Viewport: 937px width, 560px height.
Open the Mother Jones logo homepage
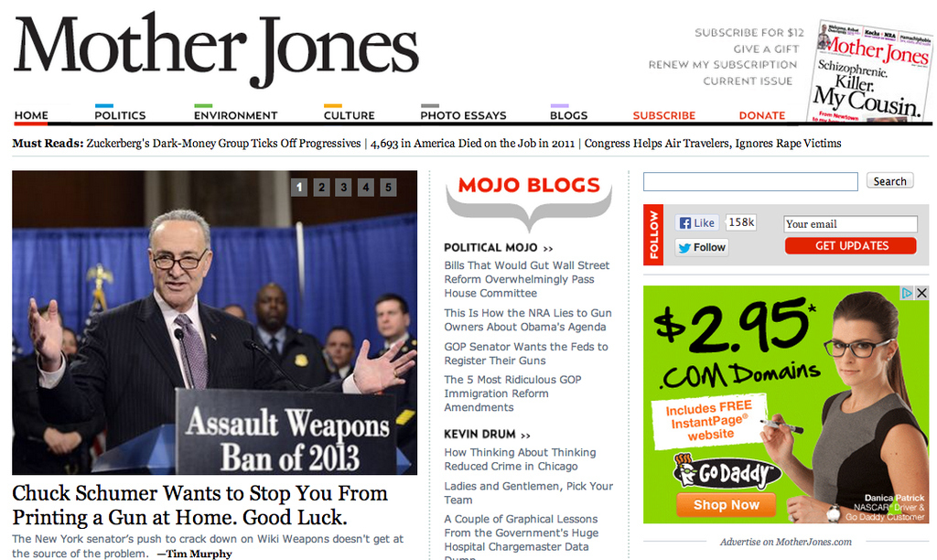coord(216,51)
